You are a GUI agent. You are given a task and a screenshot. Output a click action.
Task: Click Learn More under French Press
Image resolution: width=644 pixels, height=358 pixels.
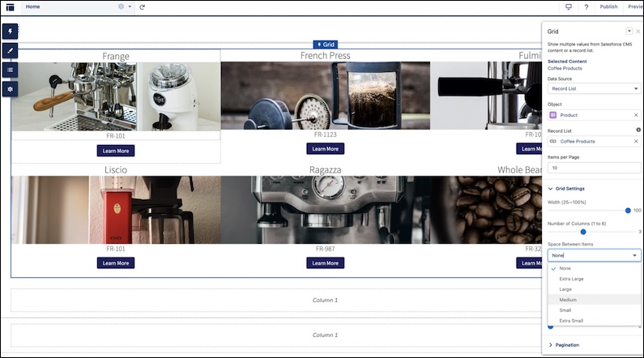(326, 148)
